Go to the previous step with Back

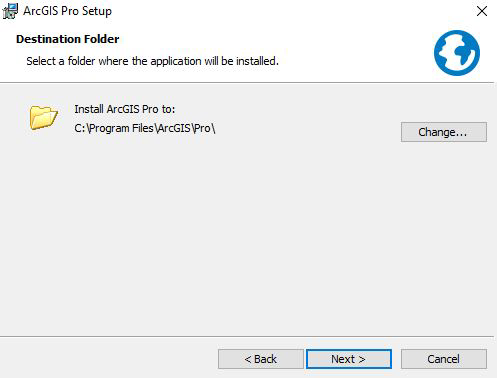(x=261, y=359)
